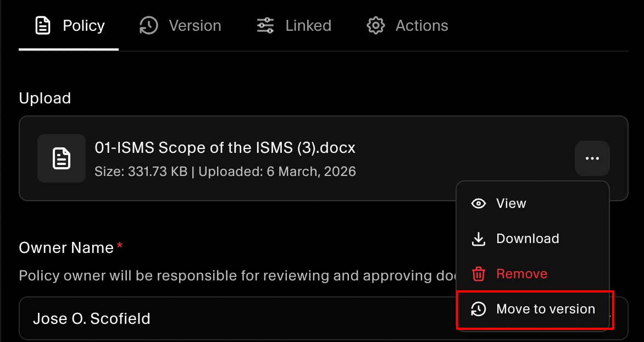Click the history clock icon on Version tab
Screen dimensions: 644x342
click(149, 26)
